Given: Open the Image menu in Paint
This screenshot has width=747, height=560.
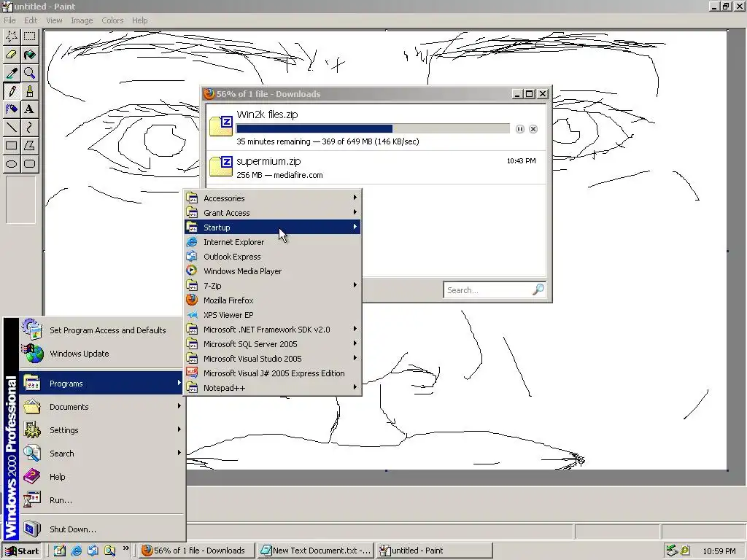Looking at the screenshot, I should point(82,20).
